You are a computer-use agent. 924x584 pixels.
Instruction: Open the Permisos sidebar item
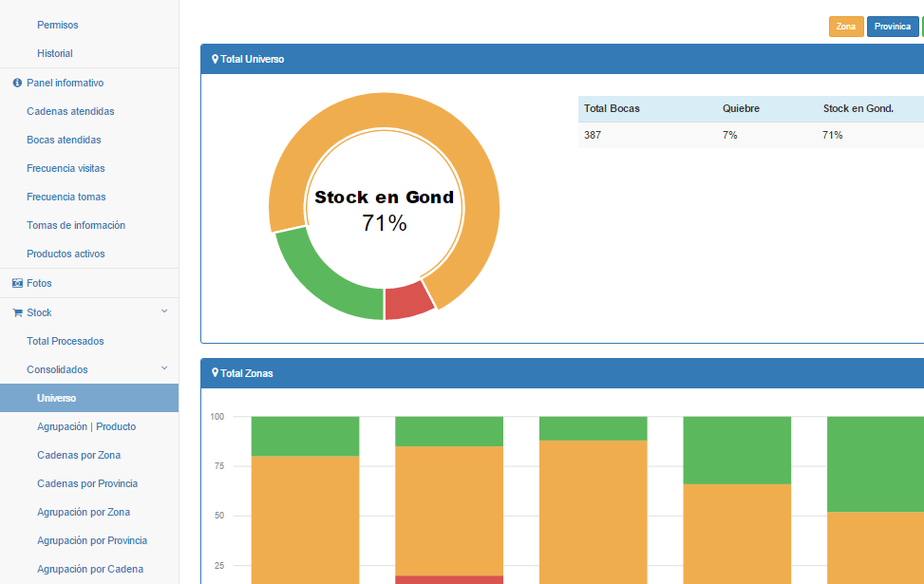pyautogui.click(x=57, y=25)
